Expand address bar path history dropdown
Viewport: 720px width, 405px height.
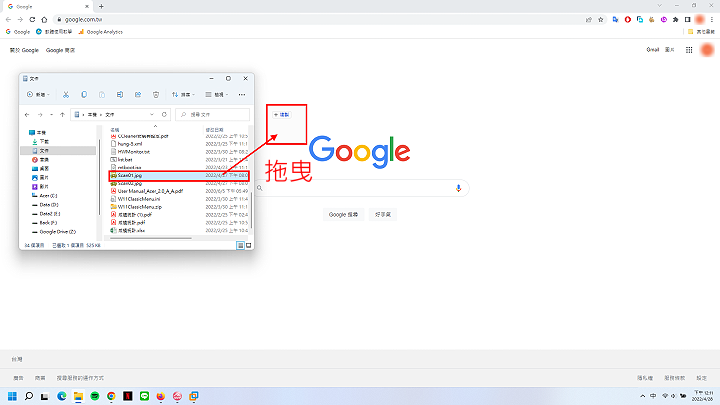coord(152,114)
